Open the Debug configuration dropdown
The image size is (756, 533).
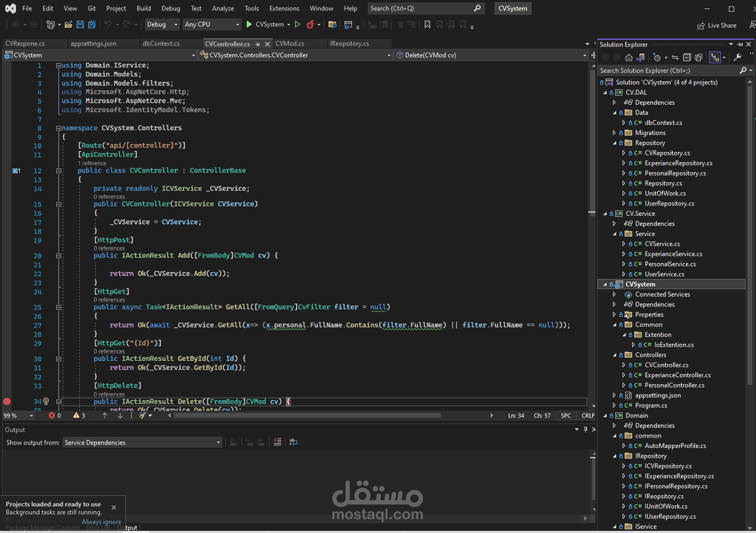(162, 24)
